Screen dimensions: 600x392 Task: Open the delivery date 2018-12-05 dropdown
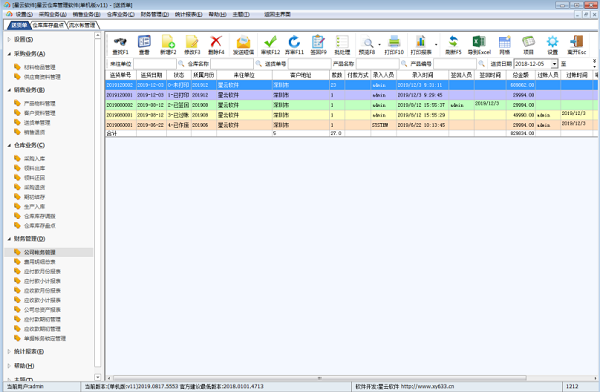pyautogui.click(x=554, y=64)
